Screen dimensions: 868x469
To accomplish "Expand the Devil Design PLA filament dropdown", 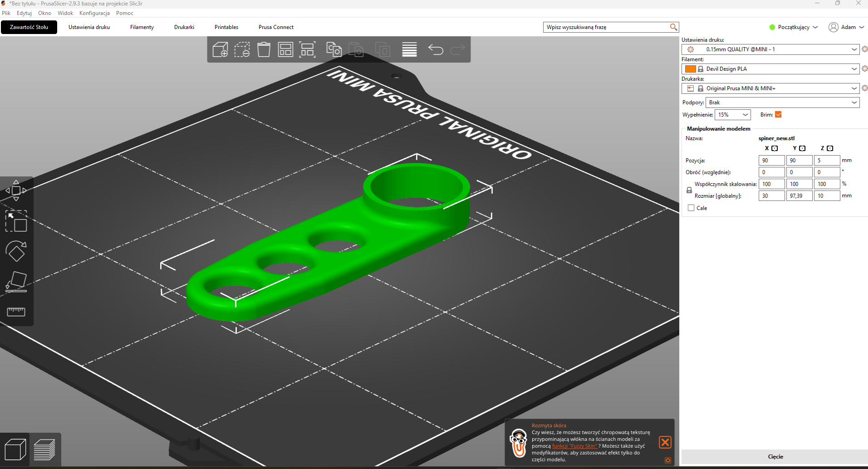I will (770, 69).
